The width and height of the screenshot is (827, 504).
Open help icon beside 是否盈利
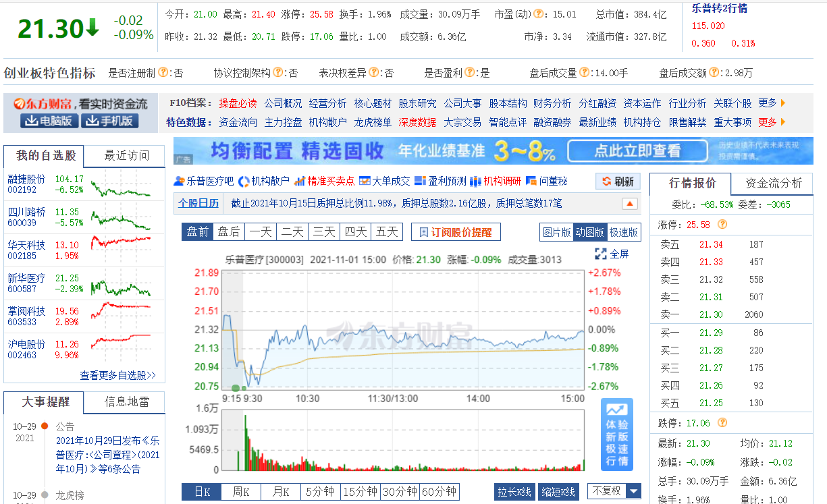[469, 72]
